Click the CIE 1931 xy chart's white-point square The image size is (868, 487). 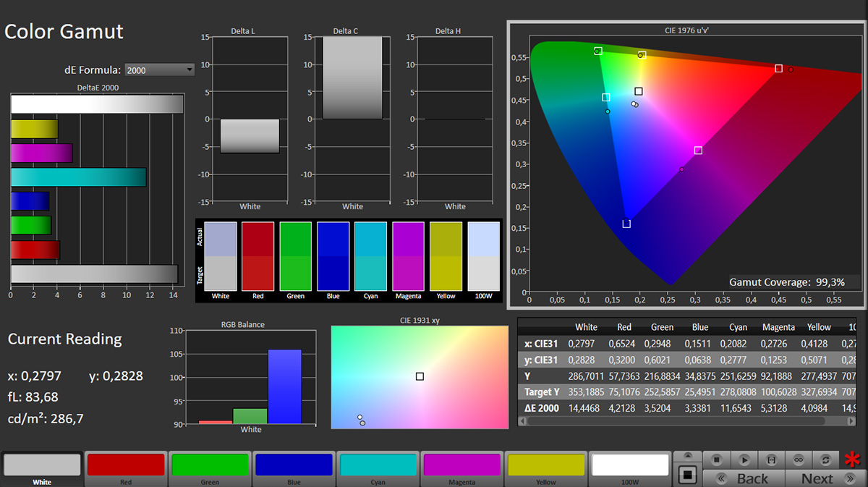point(420,376)
